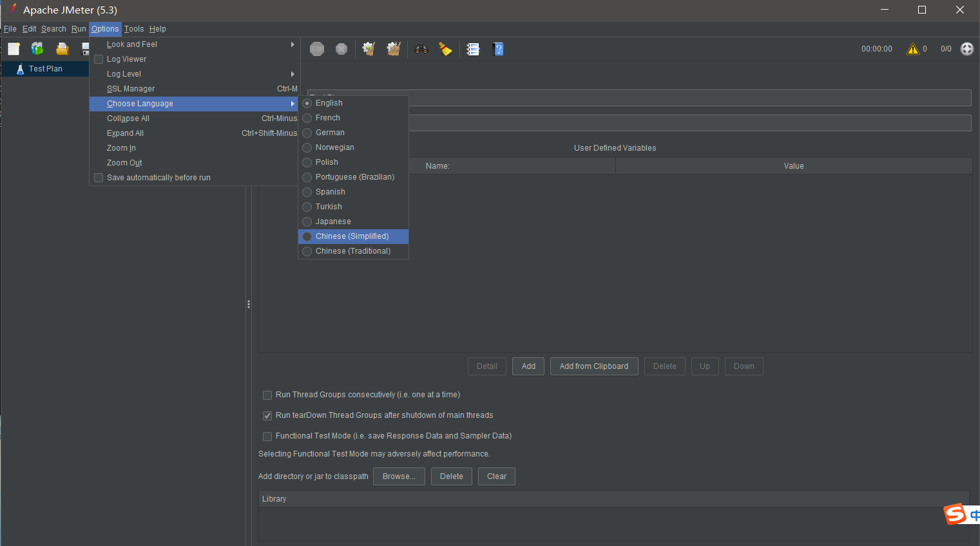Open the Help menu
This screenshot has width=980, height=546.
click(x=158, y=29)
